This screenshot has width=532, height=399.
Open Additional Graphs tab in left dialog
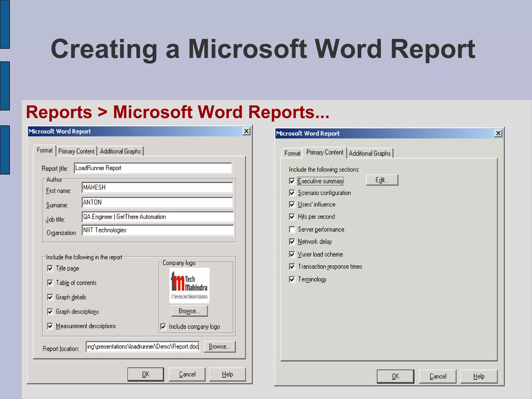click(120, 151)
